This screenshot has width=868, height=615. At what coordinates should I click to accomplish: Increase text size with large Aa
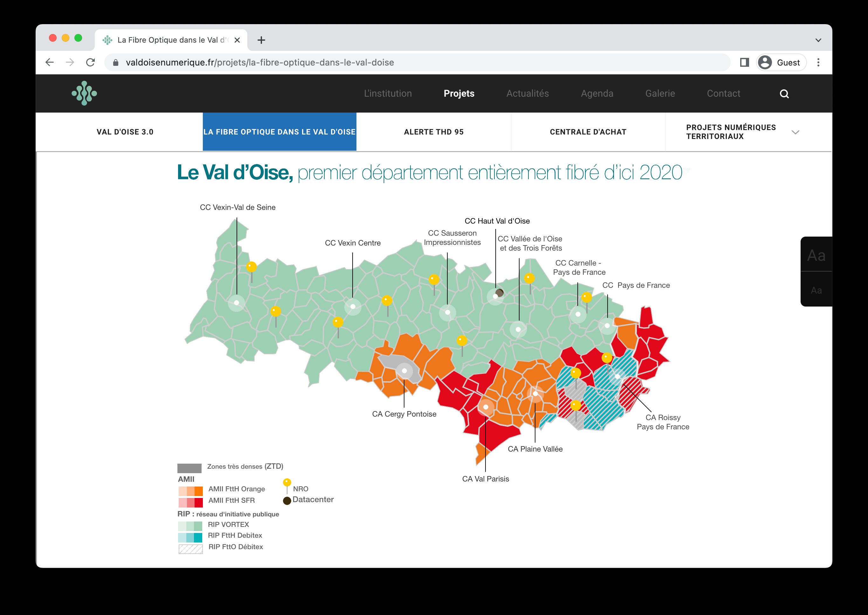(816, 255)
